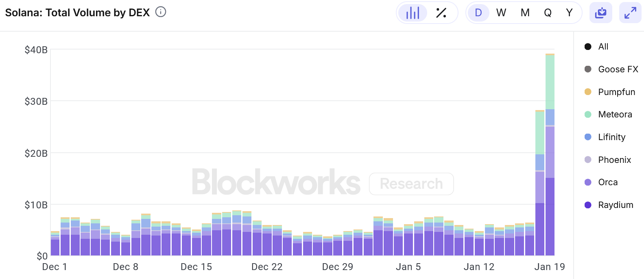644x279 pixels.
Task: Switch to percentage share view
Action: [441, 13]
